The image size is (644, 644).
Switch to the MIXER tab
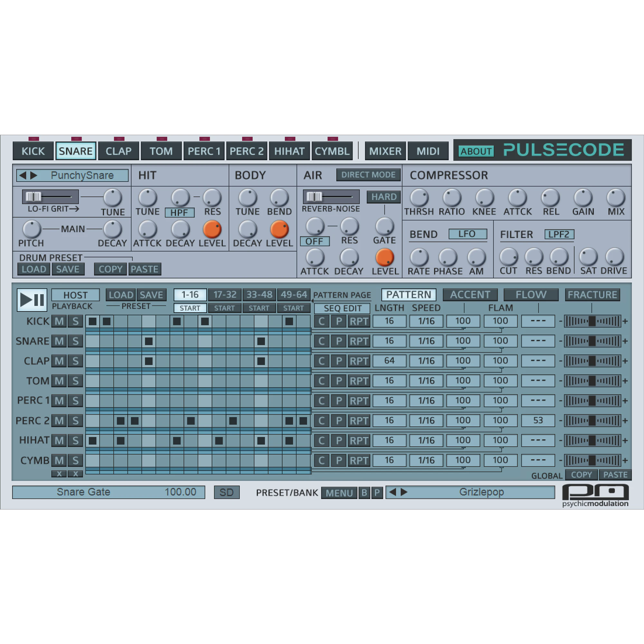pyautogui.click(x=385, y=151)
